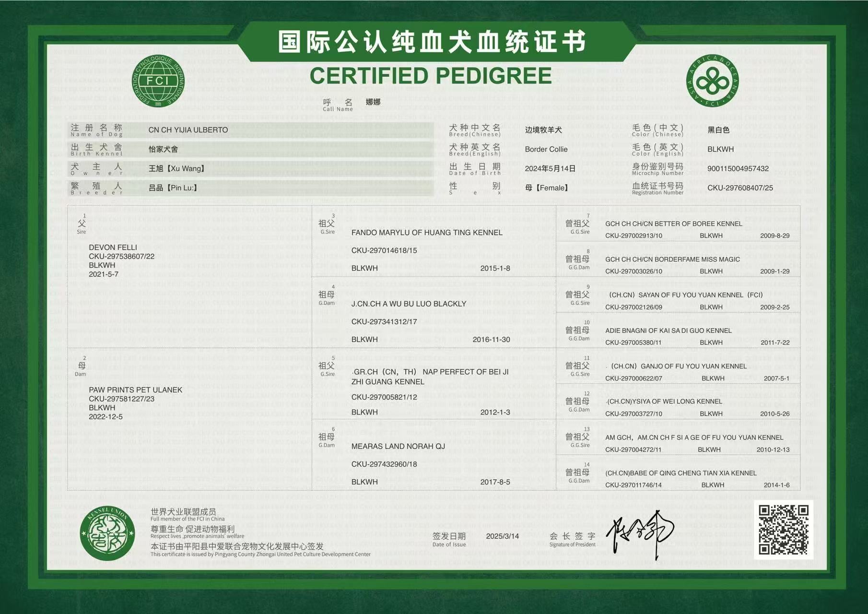The height and width of the screenshot is (614, 868).
Task: Click granddam MEARAS LAND NORAH QJ
Action: point(398,447)
